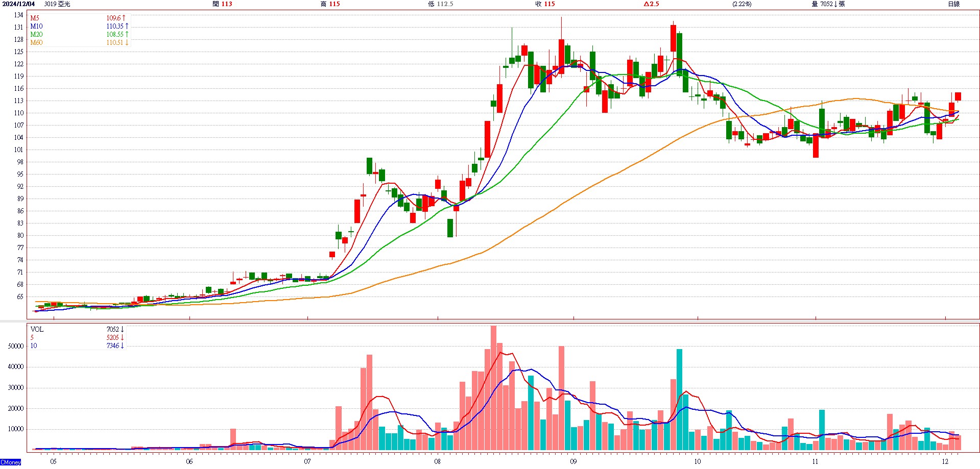Select the M5 moving average legend label
980x469 pixels.
[x=35, y=18]
